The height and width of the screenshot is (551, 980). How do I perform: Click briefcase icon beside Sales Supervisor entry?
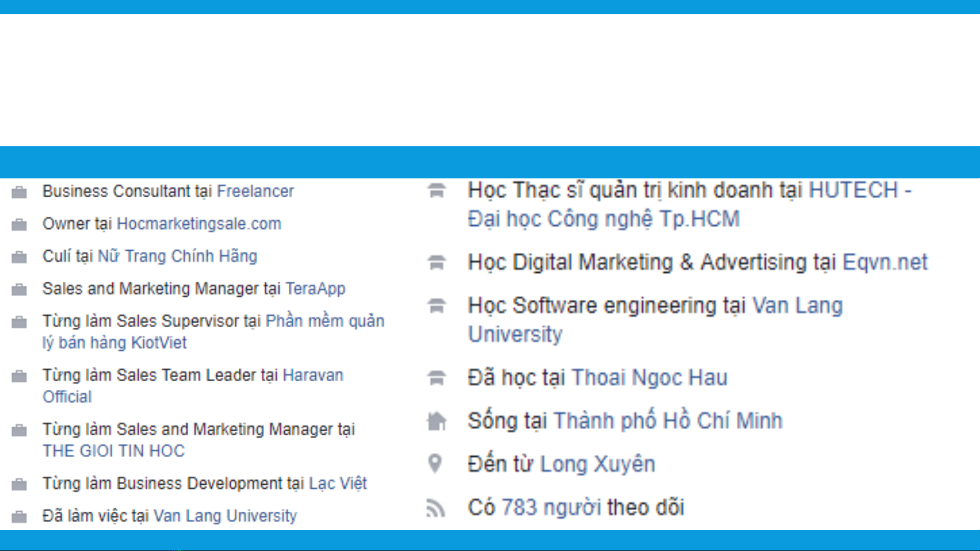[19, 322]
